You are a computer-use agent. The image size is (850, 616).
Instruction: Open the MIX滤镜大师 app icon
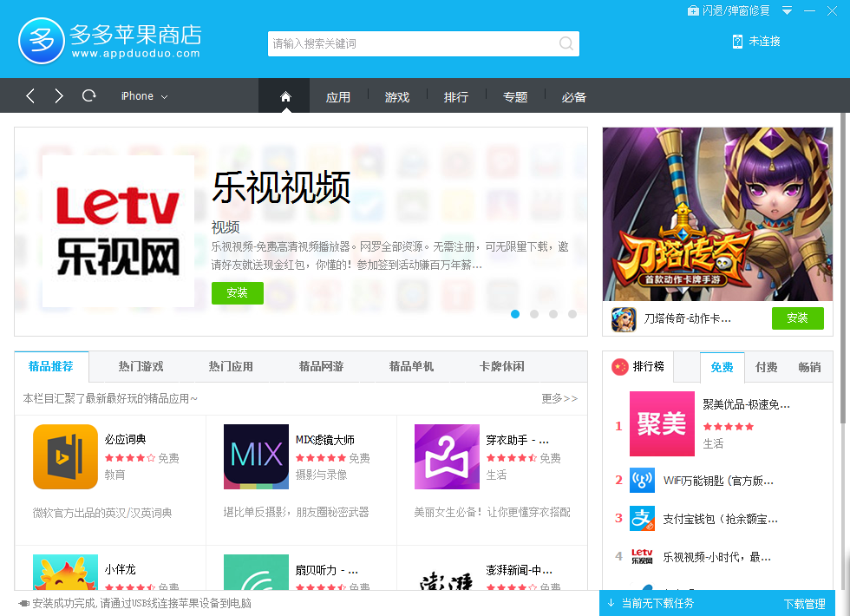click(256, 456)
